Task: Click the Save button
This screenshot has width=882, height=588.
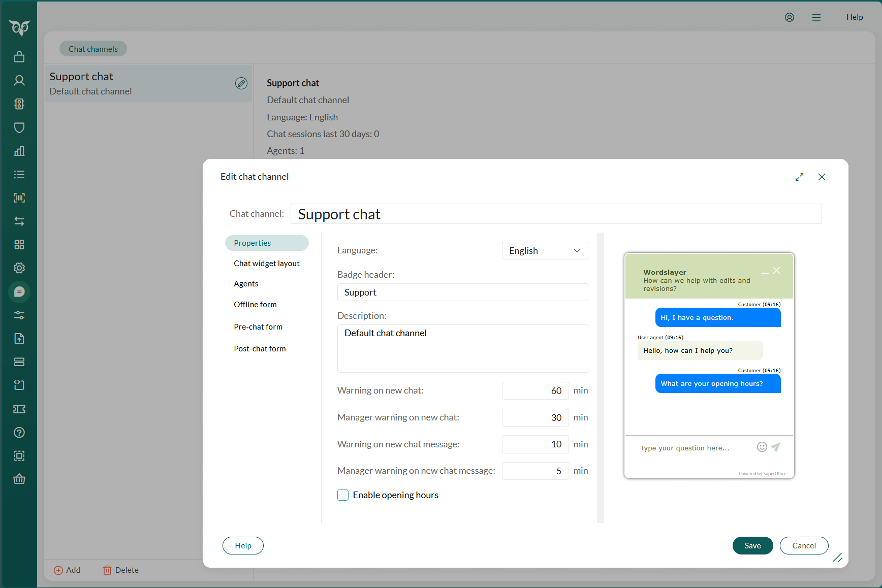Action: (x=752, y=545)
